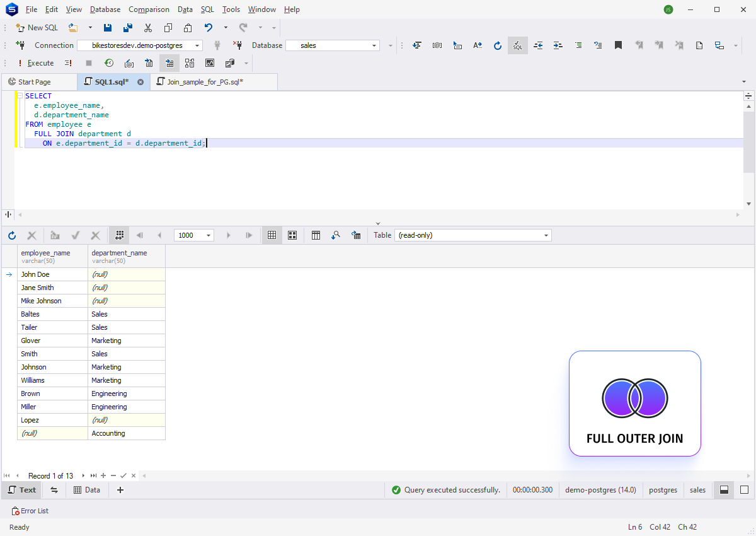Screen dimensions: 756x536
Task: Click the Decrease Line Indent icon
Action: coord(538,45)
